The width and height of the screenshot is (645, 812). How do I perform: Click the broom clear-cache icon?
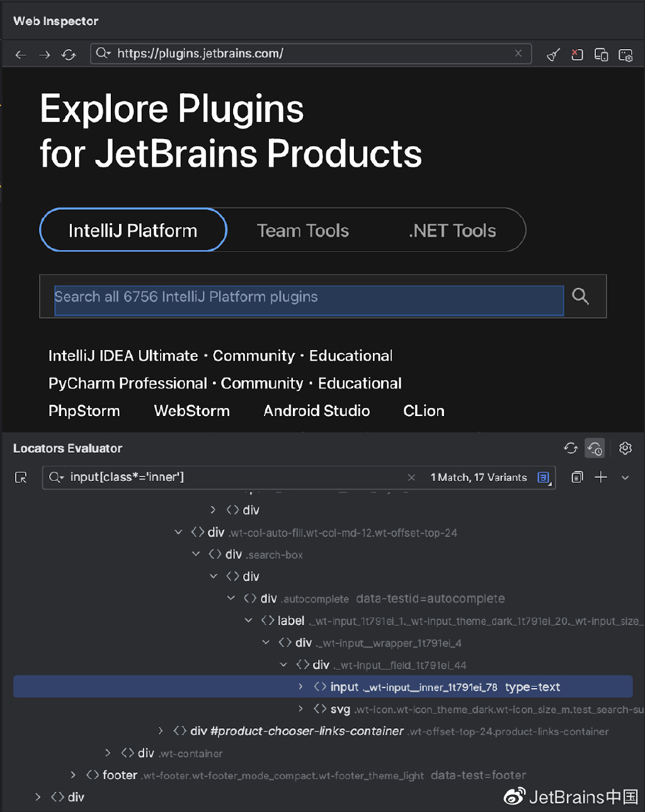tap(553, 55)
